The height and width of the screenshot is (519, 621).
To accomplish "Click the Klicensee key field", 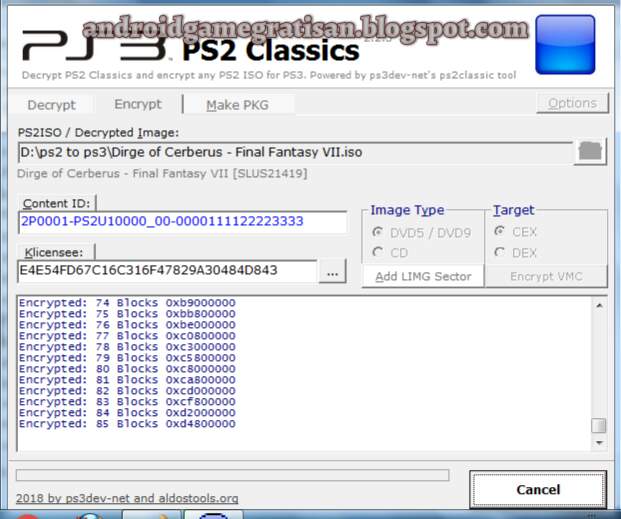I will tap(167, 271).
